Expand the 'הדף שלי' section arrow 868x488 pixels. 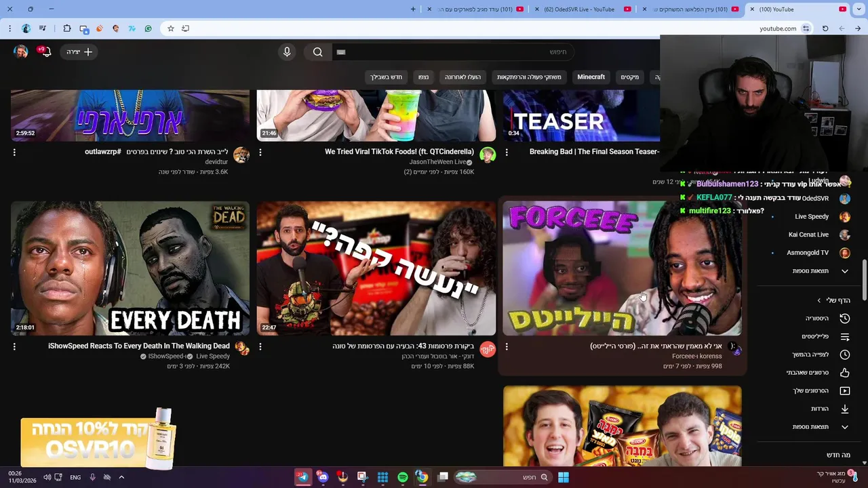click(x=819, y=300)
